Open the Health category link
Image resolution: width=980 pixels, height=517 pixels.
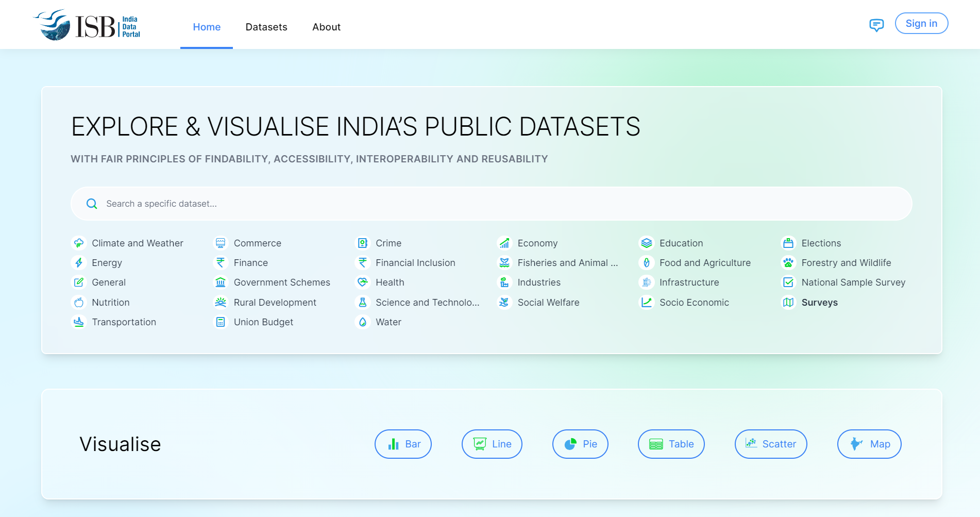point(390,282)
